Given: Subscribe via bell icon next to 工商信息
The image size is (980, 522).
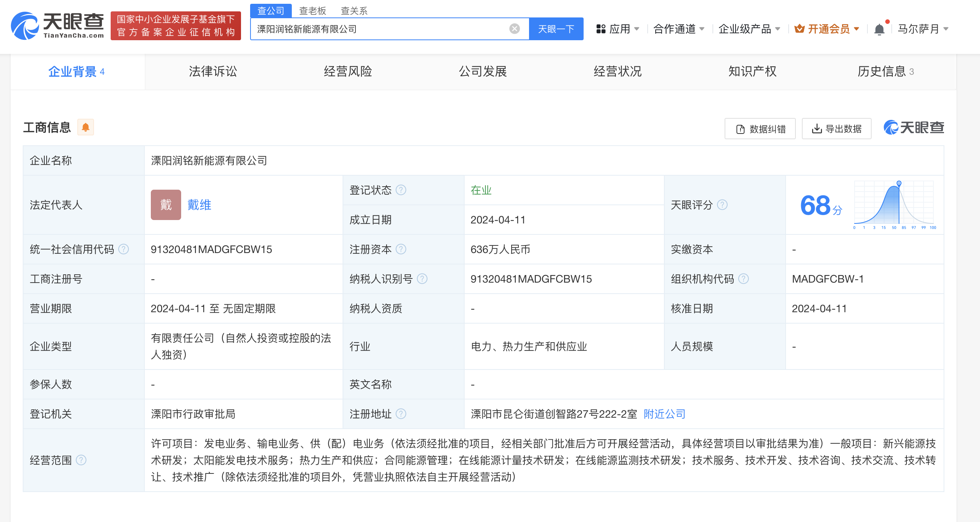Looking at the screenshot, I should click(86, 127).
